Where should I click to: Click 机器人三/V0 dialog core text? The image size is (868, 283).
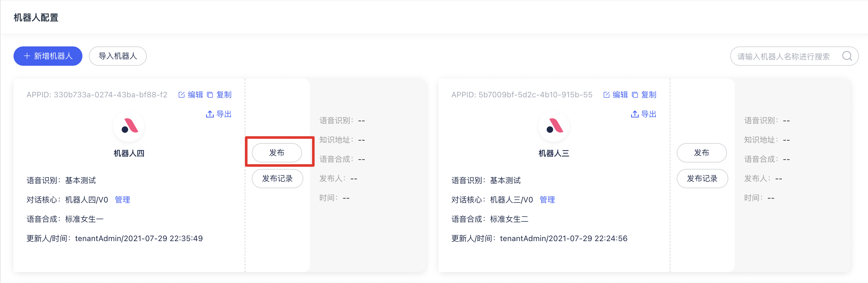click(x=511, y=200)
